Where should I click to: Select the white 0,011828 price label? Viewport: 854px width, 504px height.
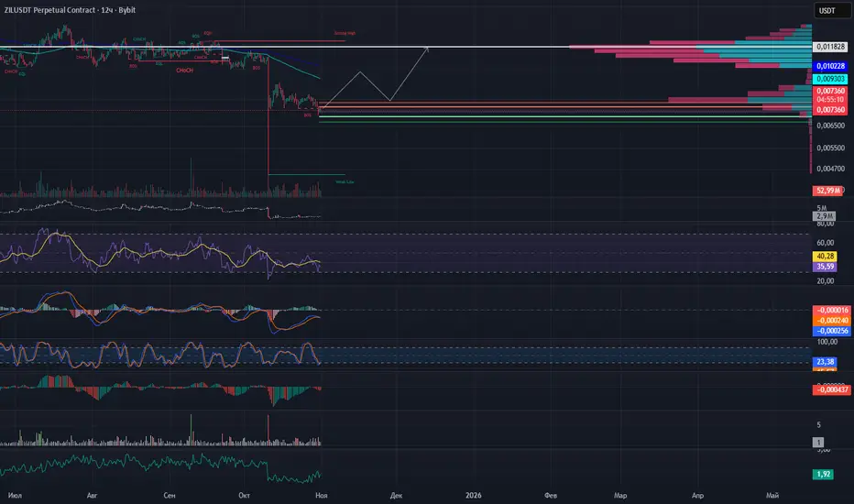click(830, 47)
